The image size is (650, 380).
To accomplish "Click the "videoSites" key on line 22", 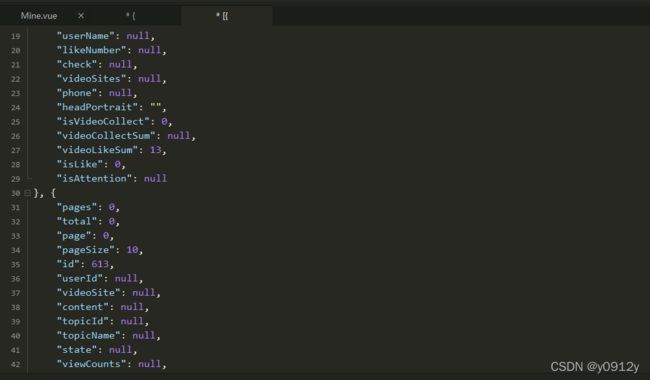I will [91, 79].
